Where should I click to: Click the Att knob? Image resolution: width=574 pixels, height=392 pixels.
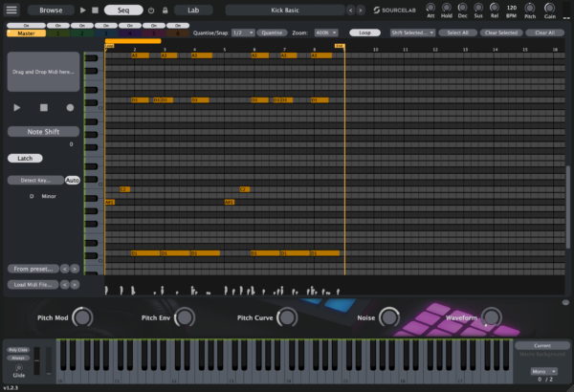click(430, 8)
